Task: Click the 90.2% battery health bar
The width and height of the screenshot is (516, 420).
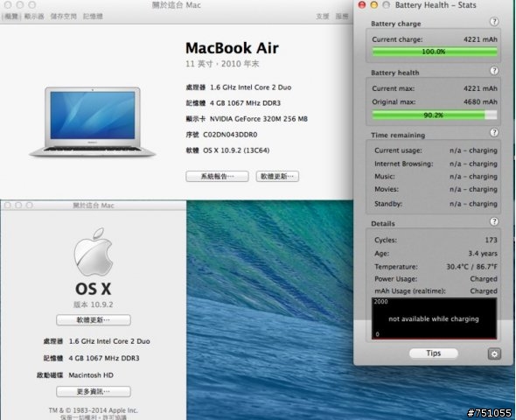Action: pos(435,115)
